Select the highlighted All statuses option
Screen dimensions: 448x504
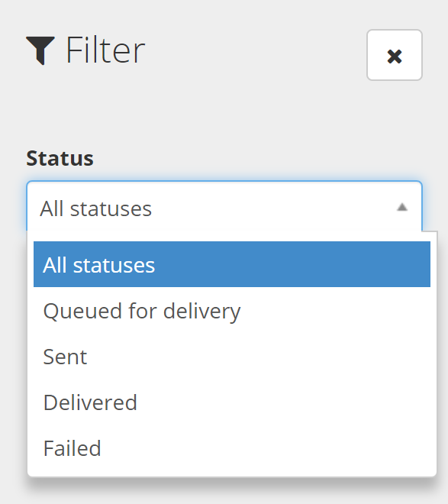tap(232, 264)
